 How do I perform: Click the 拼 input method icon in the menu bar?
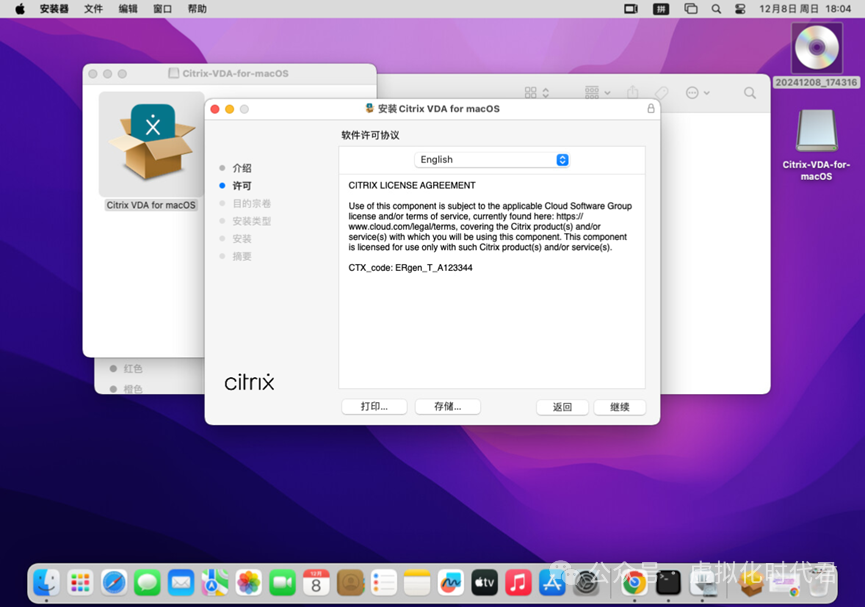661,9
